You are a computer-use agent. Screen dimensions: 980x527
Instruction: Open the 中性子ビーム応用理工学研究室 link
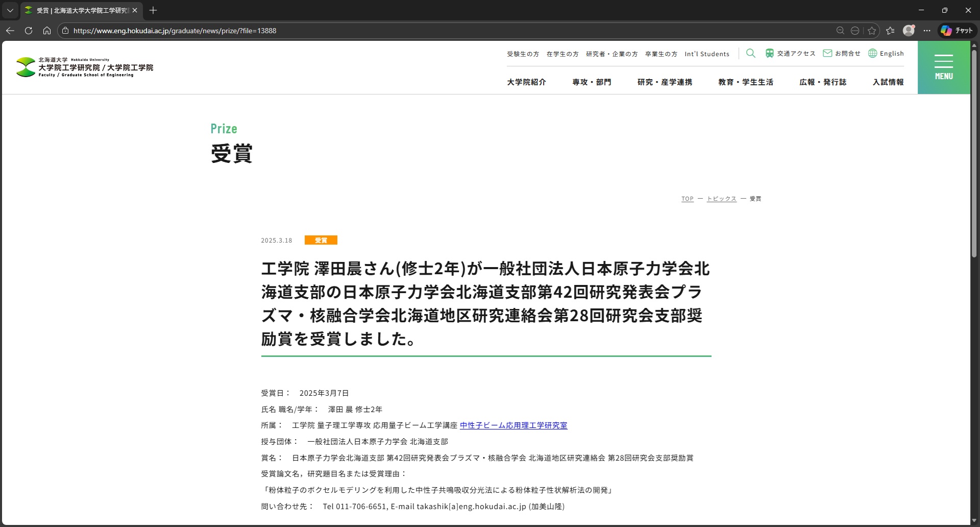(x=513, y=425)
